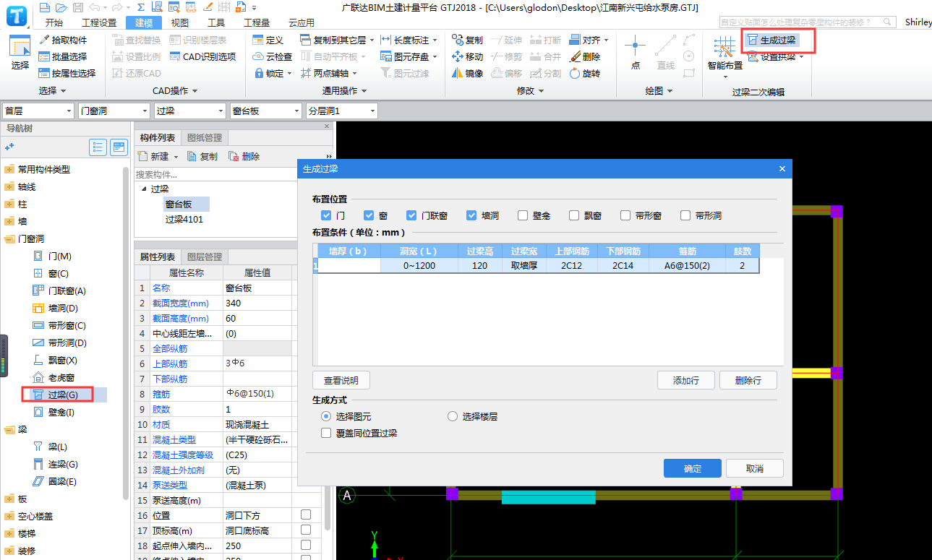Select the 移动 move tool
This screenshot has width=932, height=560.
click(468, 56)
